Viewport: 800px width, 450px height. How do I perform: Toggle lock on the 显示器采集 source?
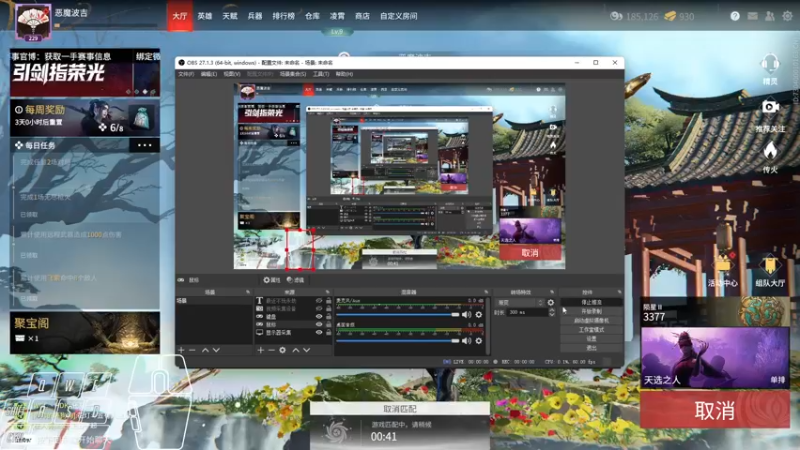tap(329, 332)
